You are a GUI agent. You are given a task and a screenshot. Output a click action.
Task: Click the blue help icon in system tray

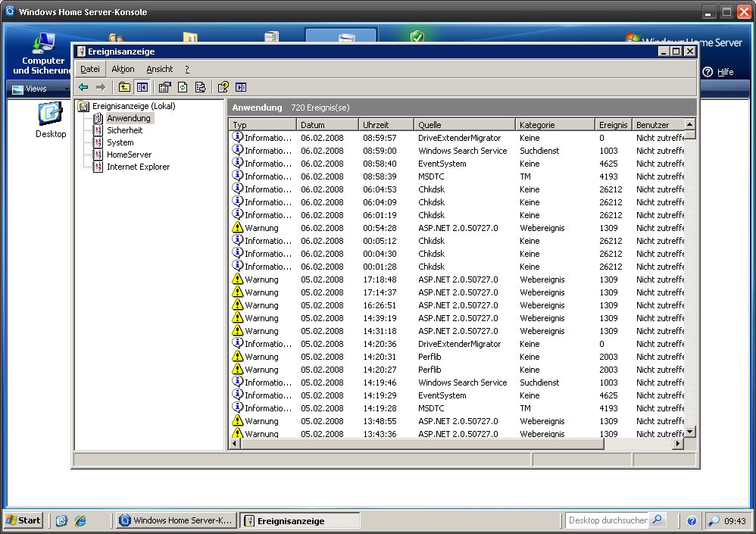pyautogui.click(x=692, y=521)
